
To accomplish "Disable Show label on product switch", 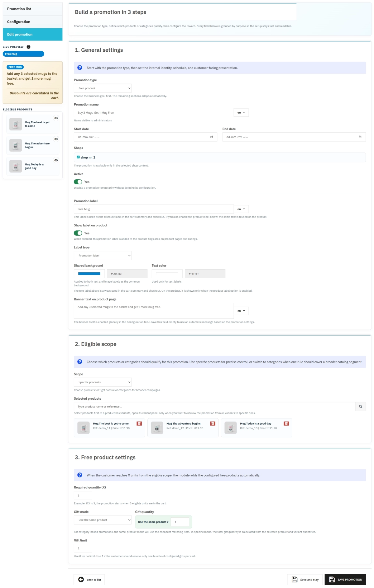I will pos(78,233).
